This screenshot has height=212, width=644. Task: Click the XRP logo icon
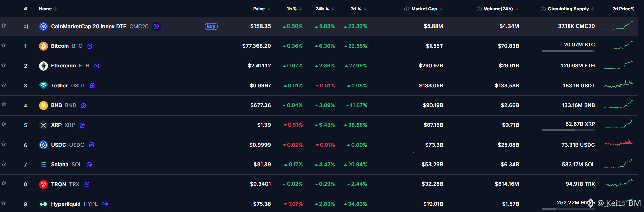point(43,125)
